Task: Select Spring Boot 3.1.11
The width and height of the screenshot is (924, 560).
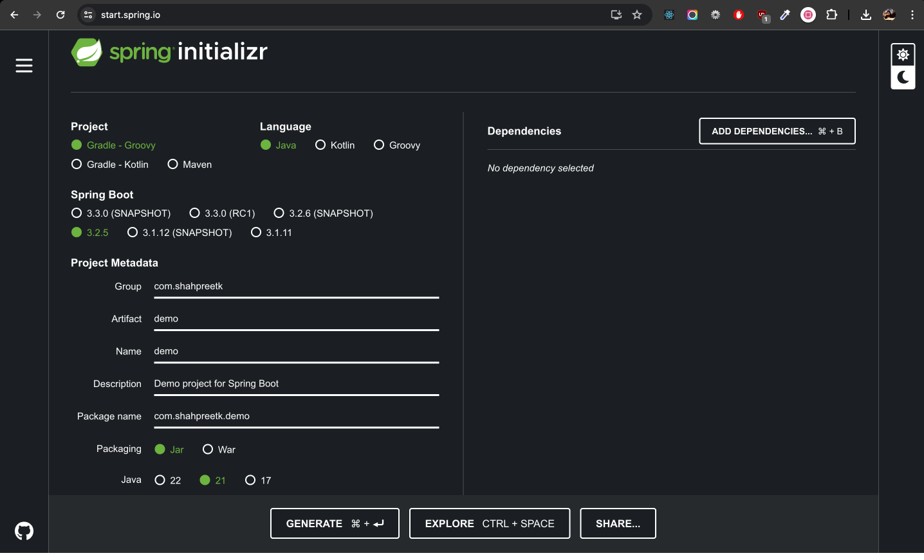Action: click(271, 233)
